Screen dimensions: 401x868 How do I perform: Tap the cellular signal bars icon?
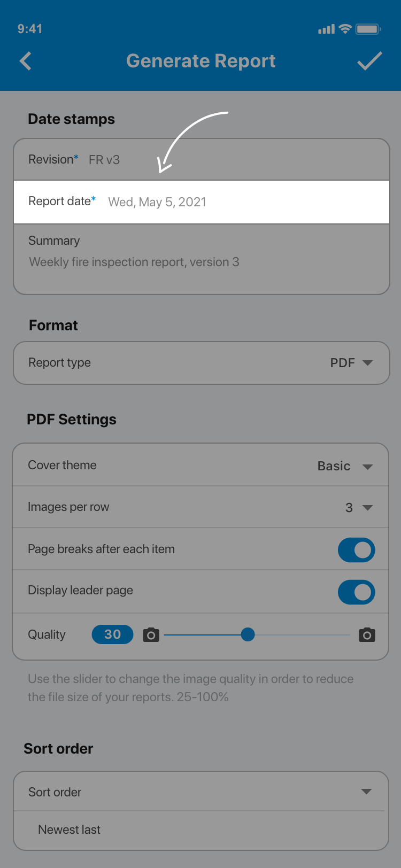coord(326,29)
